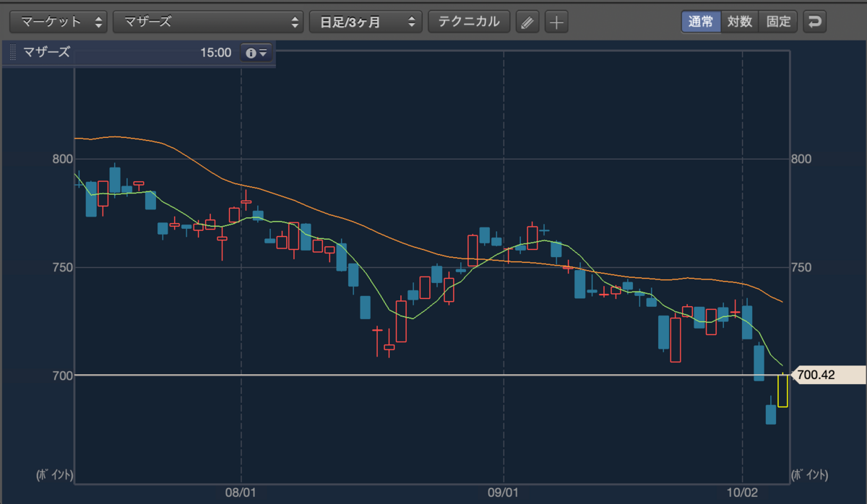Click the latest yellow-outlined candlestick

coord(782,391)
